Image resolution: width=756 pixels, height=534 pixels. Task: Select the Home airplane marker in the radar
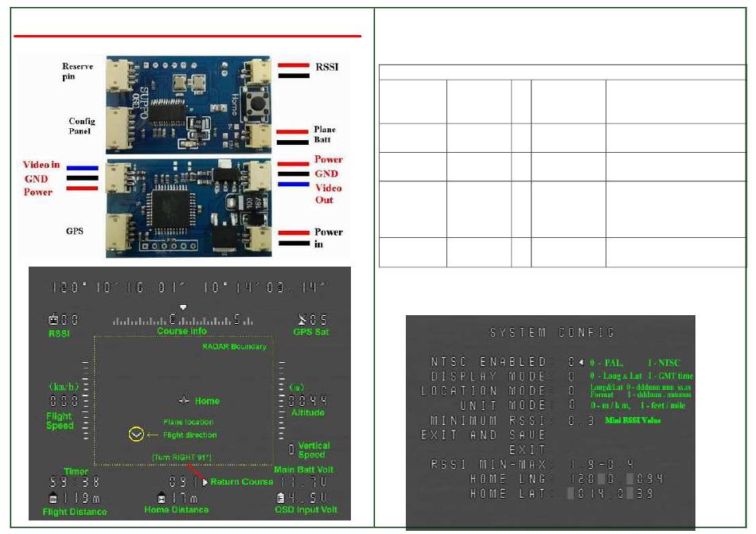coord(183,400)
